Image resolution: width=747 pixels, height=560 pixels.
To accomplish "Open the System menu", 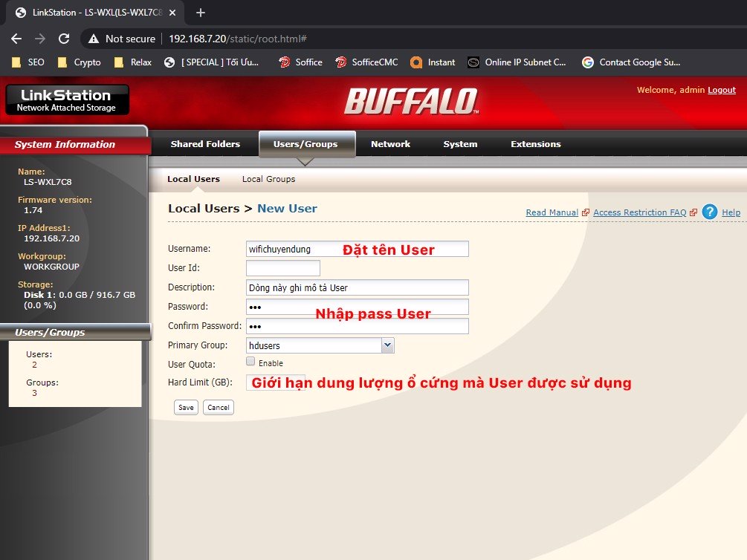I will click(x=460, y=144).
